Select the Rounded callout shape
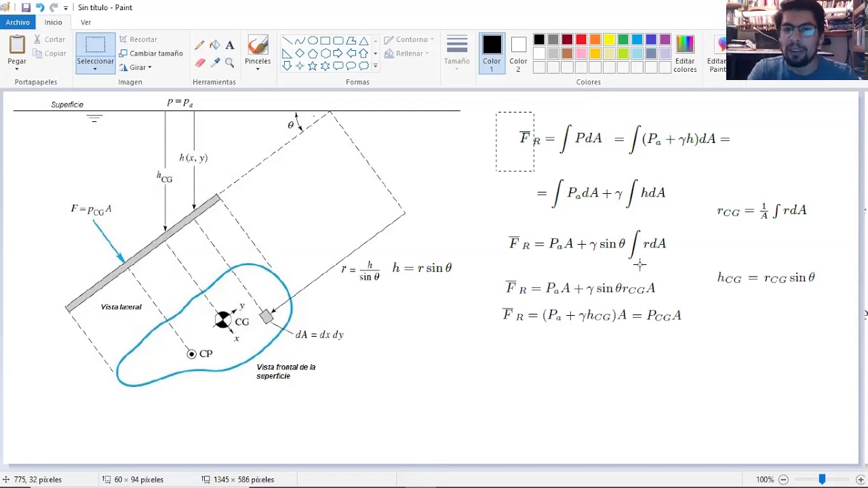This screenshot has width=868, height=488. (x=338, y=66)
